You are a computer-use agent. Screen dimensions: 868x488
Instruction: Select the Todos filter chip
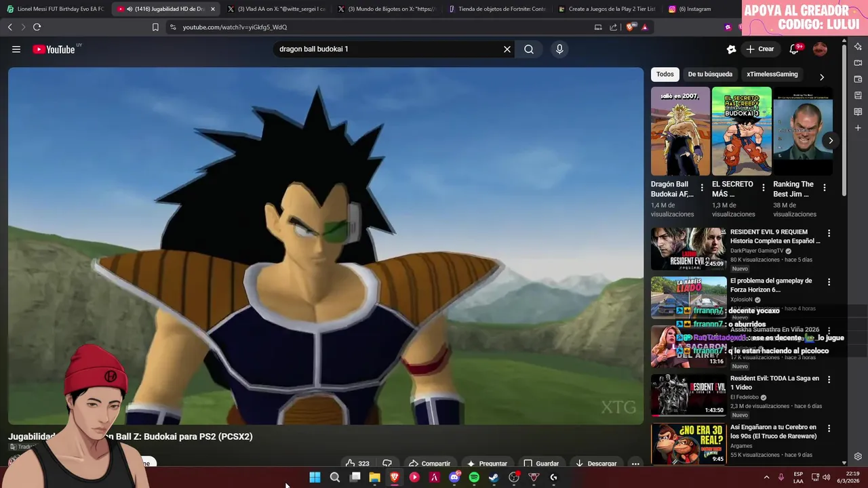(665, 74)
